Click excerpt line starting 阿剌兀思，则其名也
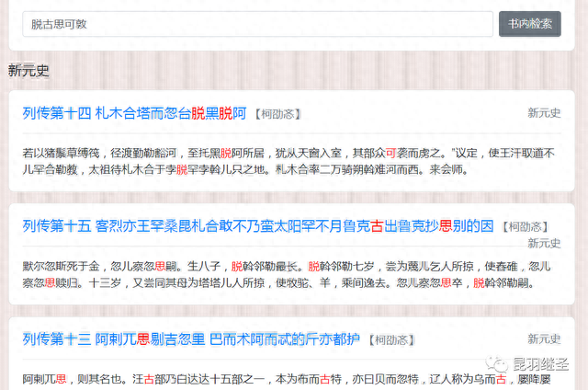This screenshot has height=390, width=588. pos(287,380)
